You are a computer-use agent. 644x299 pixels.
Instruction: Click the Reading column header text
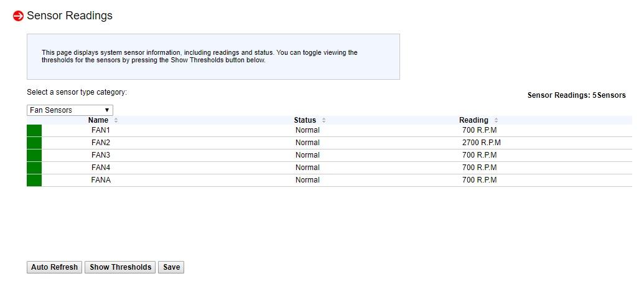point(474,120)
